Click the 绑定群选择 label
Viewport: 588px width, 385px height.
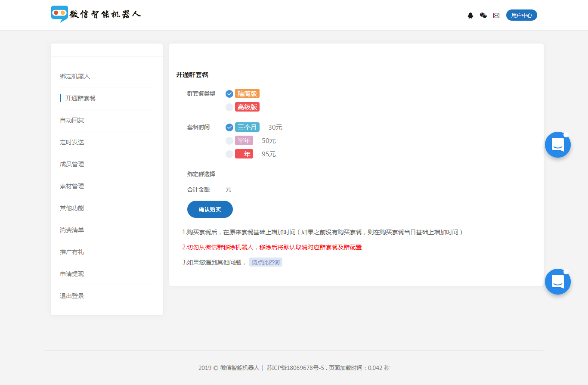[201, 174]
